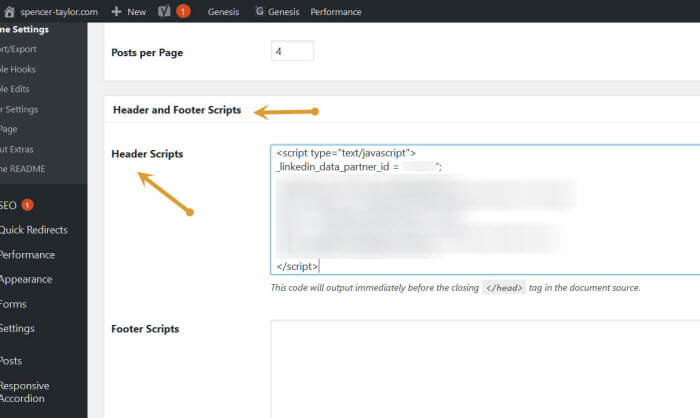Open Appearance in the sidebar
The height and width of the screenshot is (418, 700).
click(26, 280)
